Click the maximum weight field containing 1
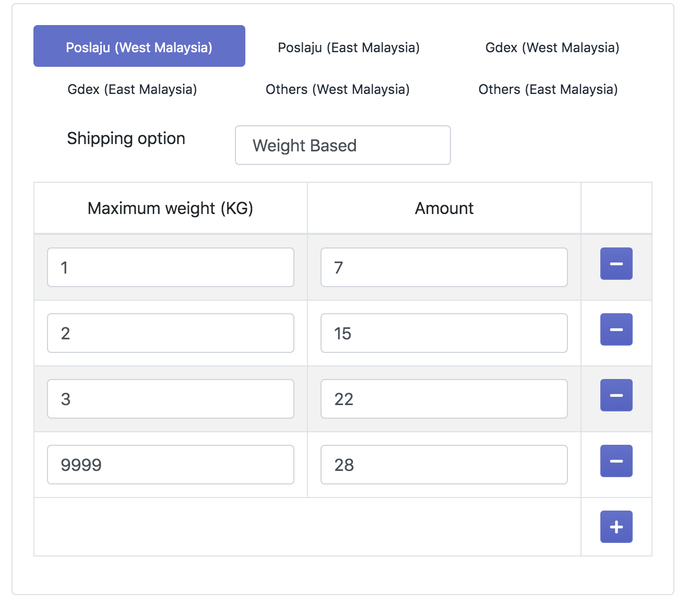This screenshot has height=616, width=688. click(x=170, y=267)
